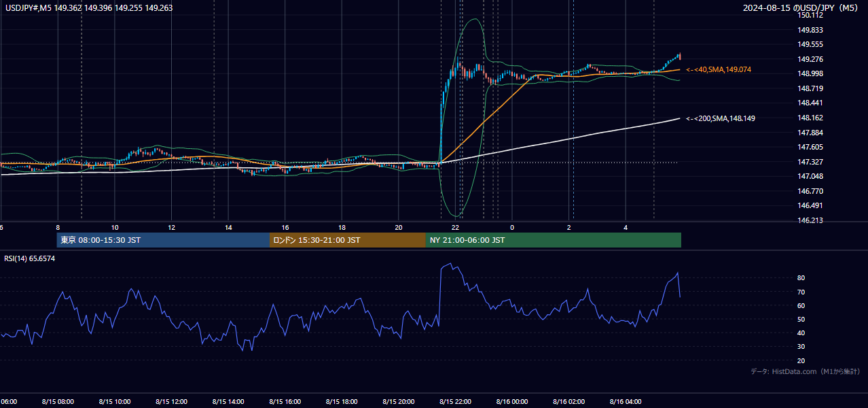
Task: Click the London session bar 15:30-21:00 JST
Action: point(348,240)
